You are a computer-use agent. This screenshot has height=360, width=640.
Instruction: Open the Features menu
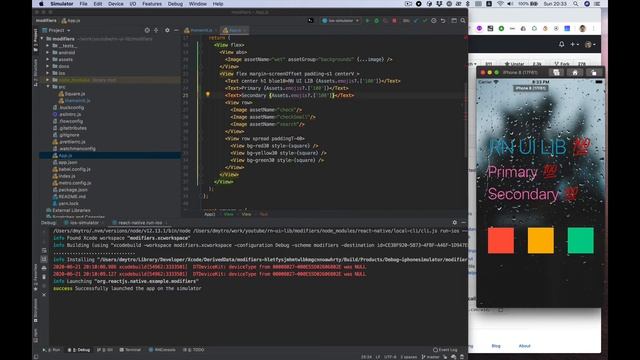152,4
